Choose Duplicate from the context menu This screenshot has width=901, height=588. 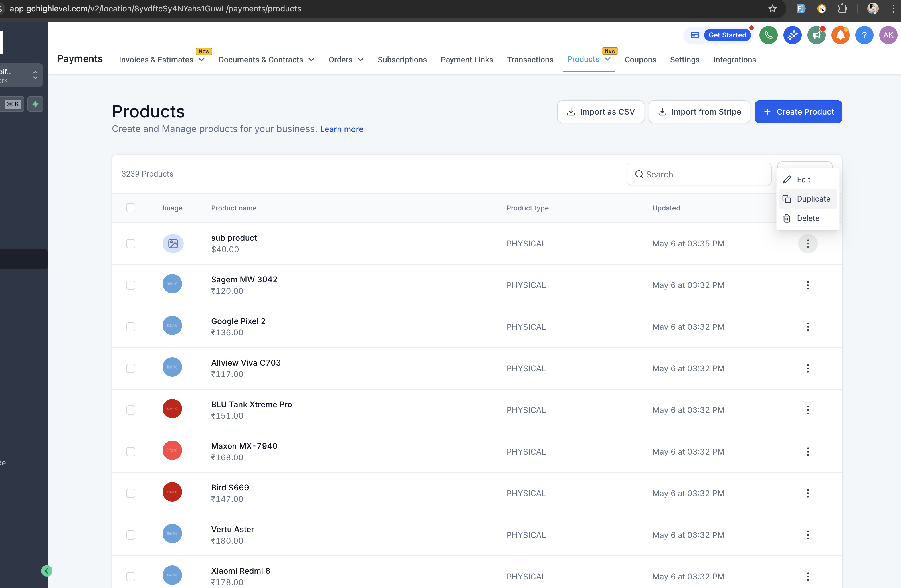(813, 199)
